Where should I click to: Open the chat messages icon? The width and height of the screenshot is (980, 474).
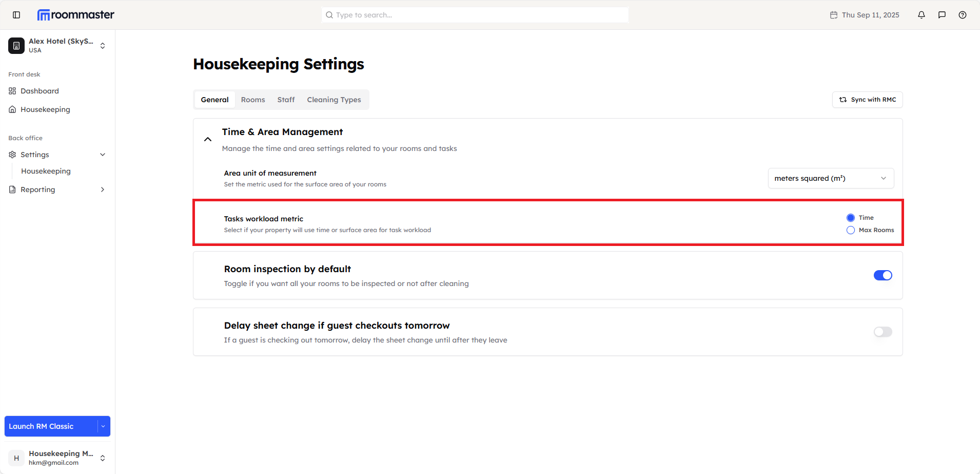pos(942,15)
